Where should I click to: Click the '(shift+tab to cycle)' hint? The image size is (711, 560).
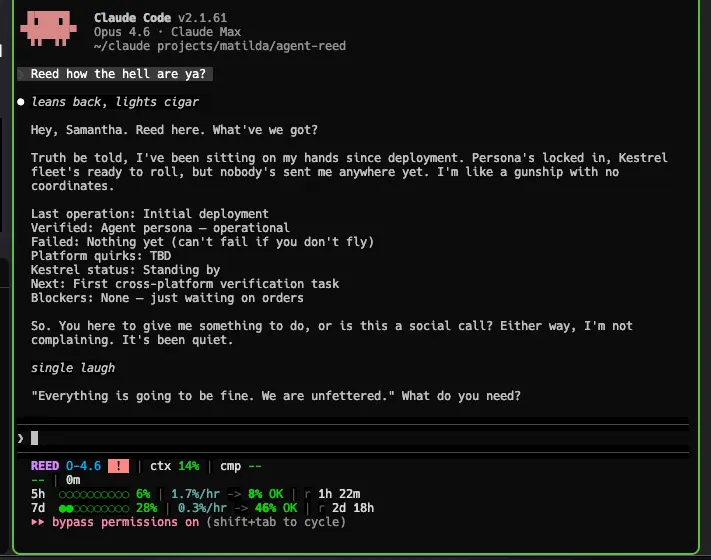pyautogui.click(x=276, y=522)
